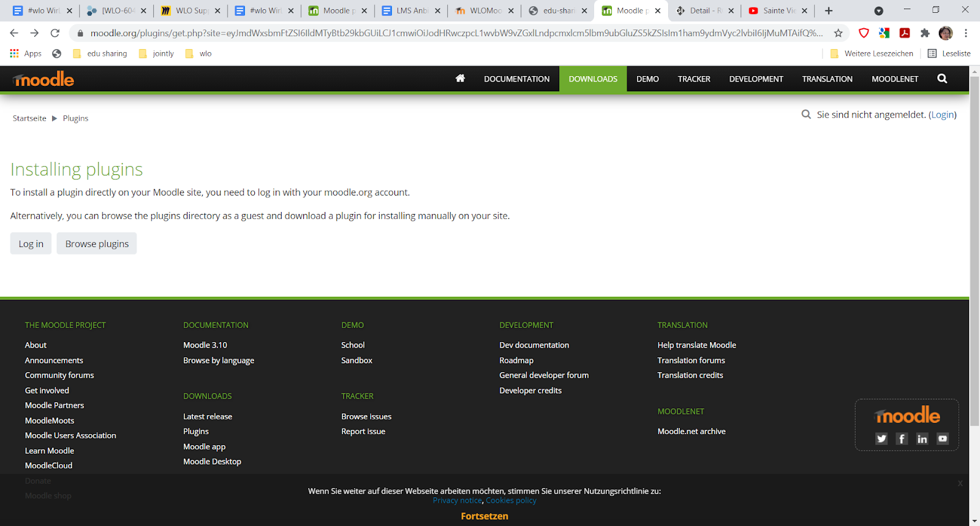The image size is (980, 526).
Task: Open new browser tab
Action: click(x=829, y=10)
